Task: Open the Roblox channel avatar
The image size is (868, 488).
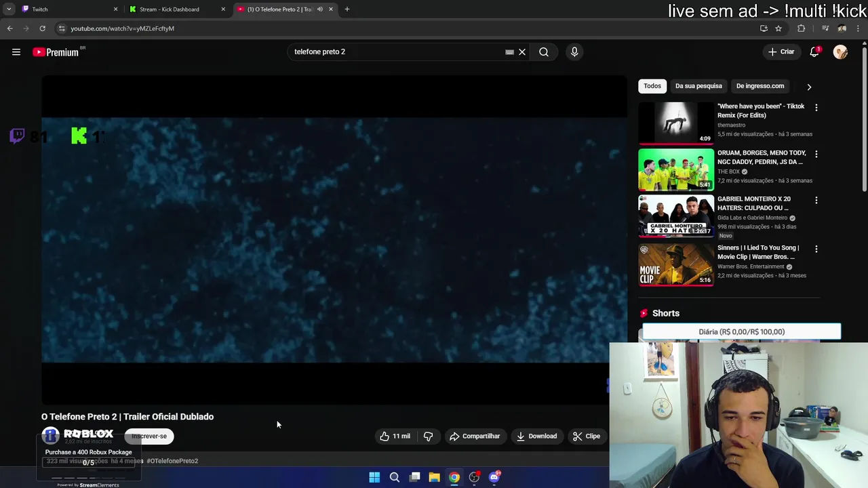Action: tap(51, 435)
